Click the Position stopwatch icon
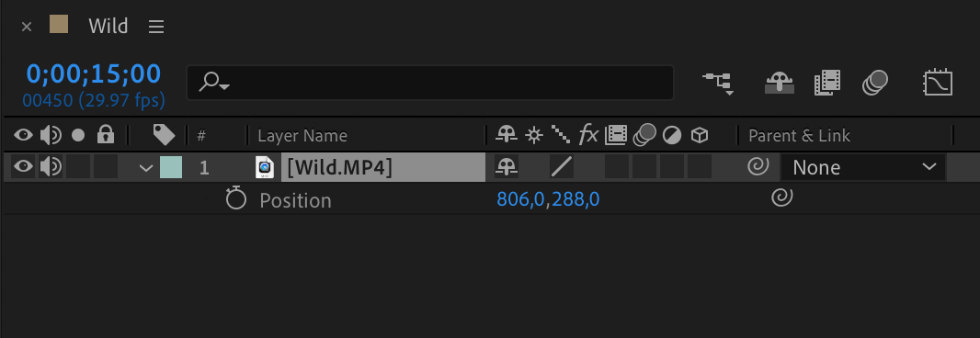This screenshot has height=338, width=980. coord(235,199)
